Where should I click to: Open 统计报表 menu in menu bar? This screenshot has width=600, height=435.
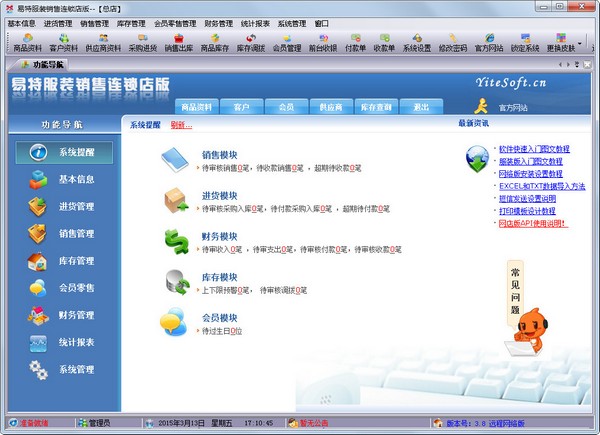coord(255,24)
